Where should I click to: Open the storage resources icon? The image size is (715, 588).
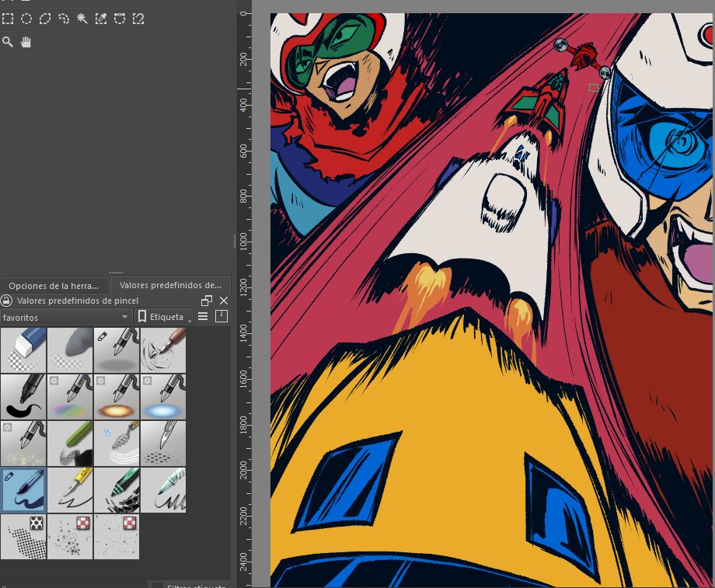pos(221,316)
